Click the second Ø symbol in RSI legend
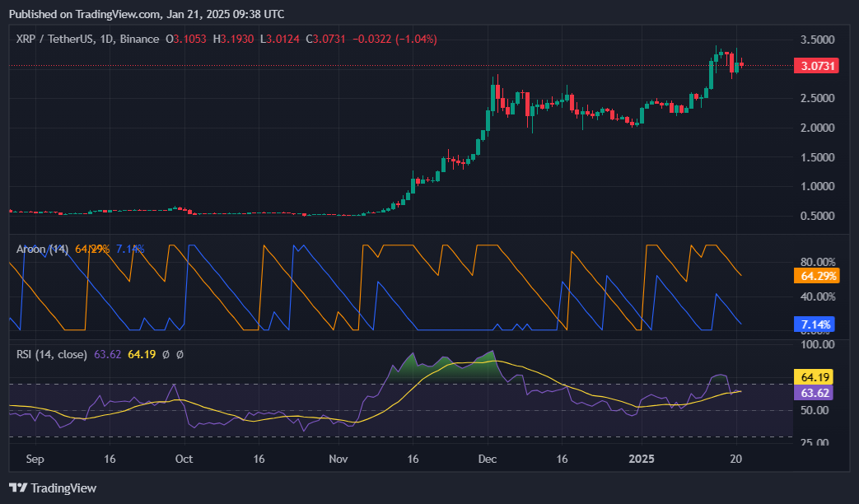 point(180,353)
